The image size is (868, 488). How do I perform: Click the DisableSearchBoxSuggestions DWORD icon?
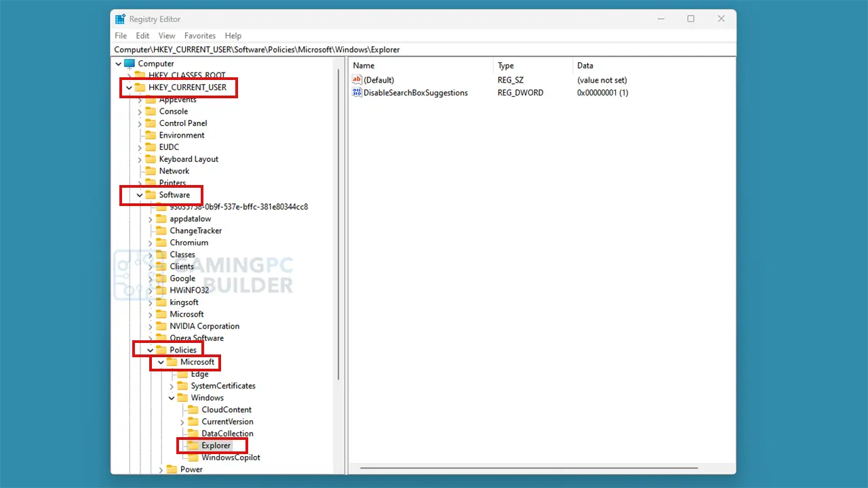tap(357, 92)
